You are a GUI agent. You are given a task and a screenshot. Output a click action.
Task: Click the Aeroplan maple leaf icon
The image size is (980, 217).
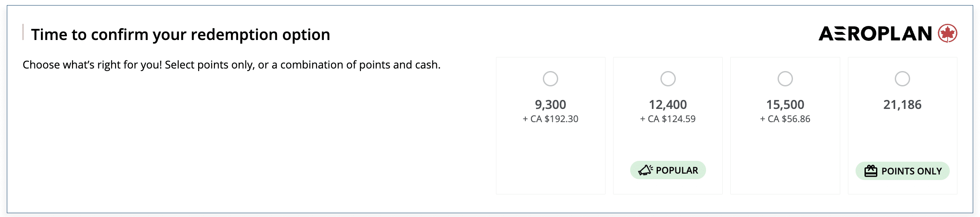click(x=948, y=33)
